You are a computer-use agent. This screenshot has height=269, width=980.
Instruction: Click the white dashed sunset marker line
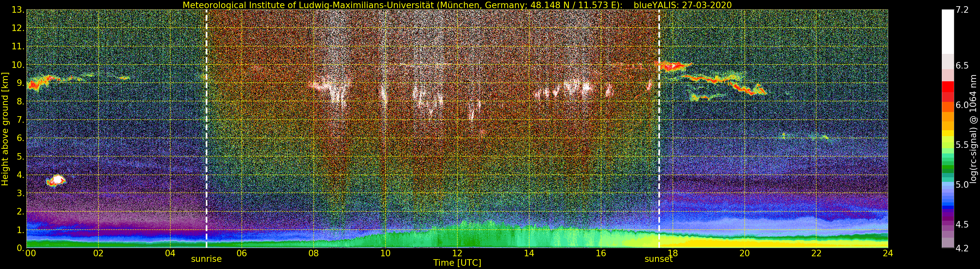point(659,129)
